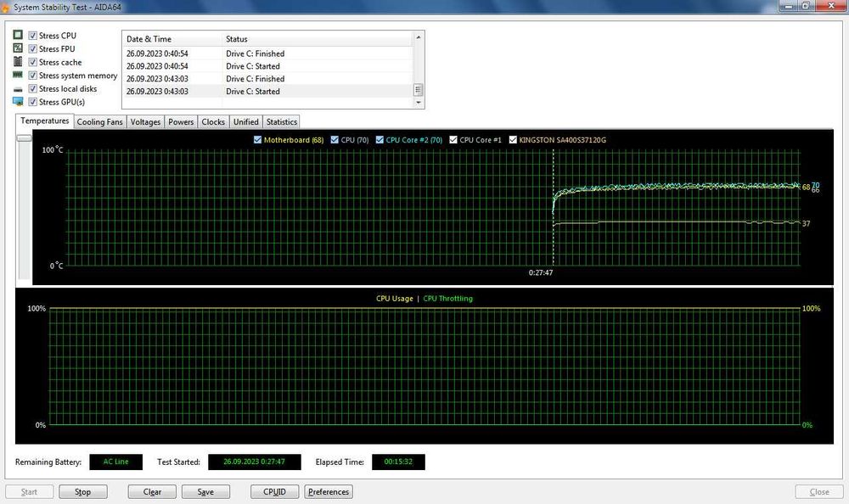Click the log list scroll-down arrow
The image size is (849, 504).
(x=418, y=103)
